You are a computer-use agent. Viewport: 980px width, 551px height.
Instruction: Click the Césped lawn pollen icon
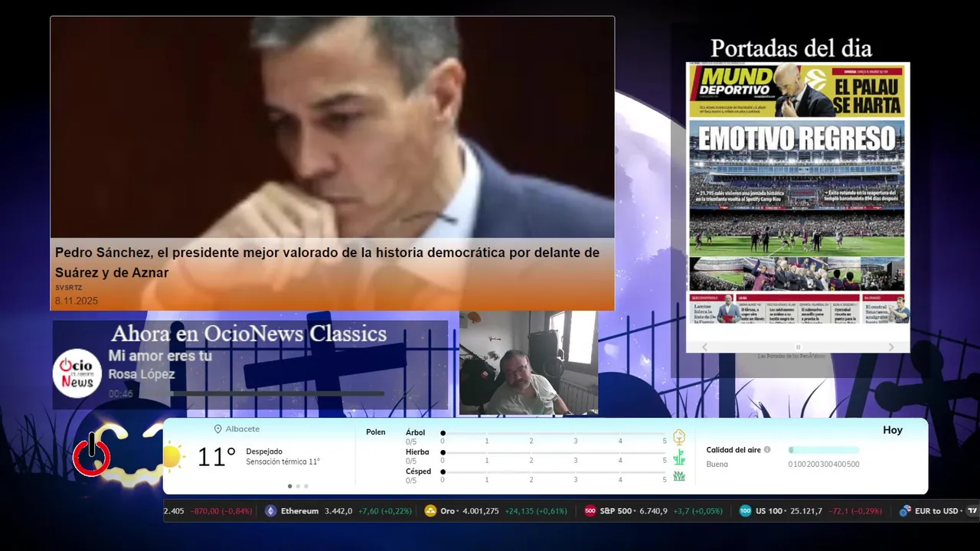678,476
